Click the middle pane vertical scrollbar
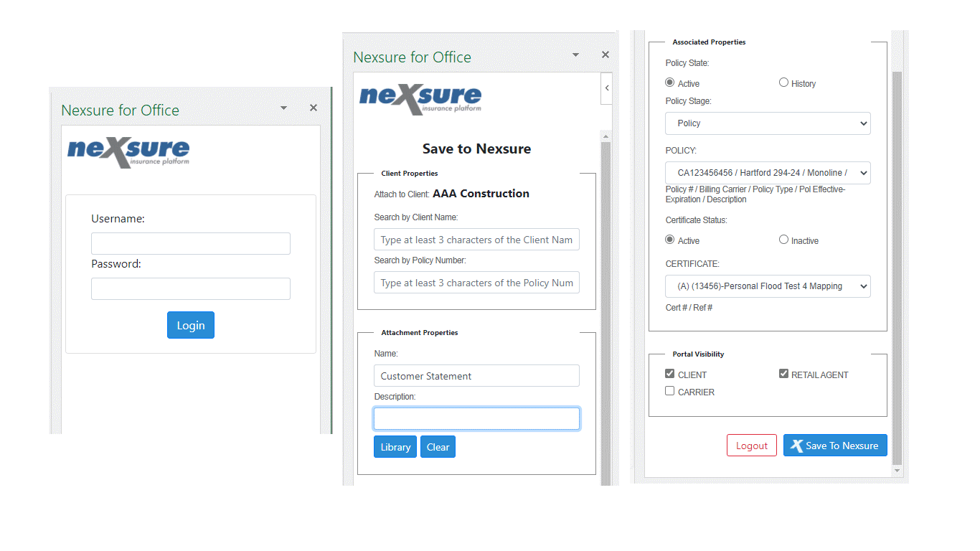 tap(606, 312)
